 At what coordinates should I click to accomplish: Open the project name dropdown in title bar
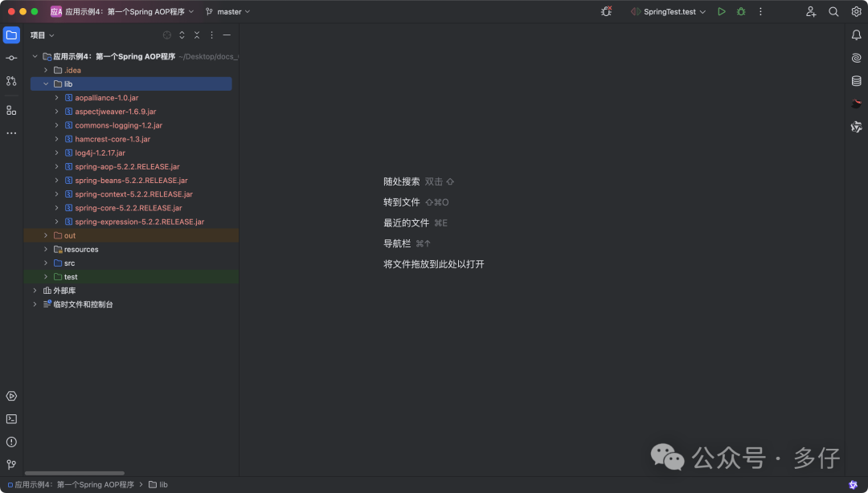122,11
